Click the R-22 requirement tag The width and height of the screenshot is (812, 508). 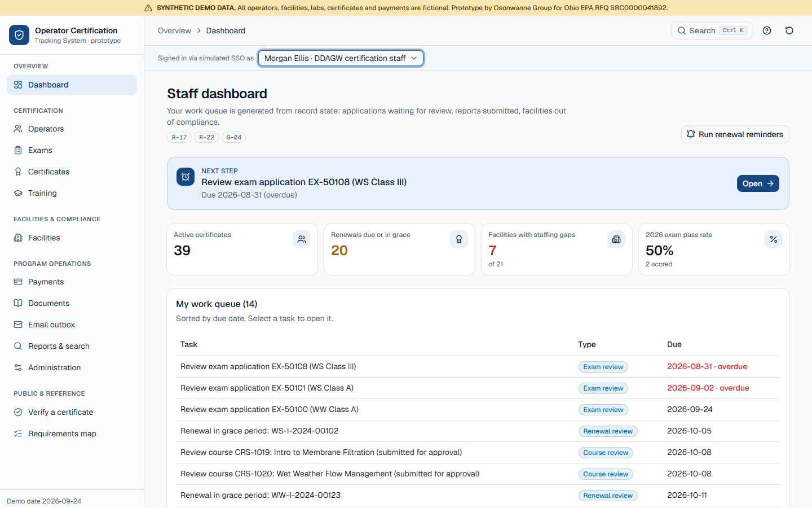pyautogui.click(x=206, y=137)
